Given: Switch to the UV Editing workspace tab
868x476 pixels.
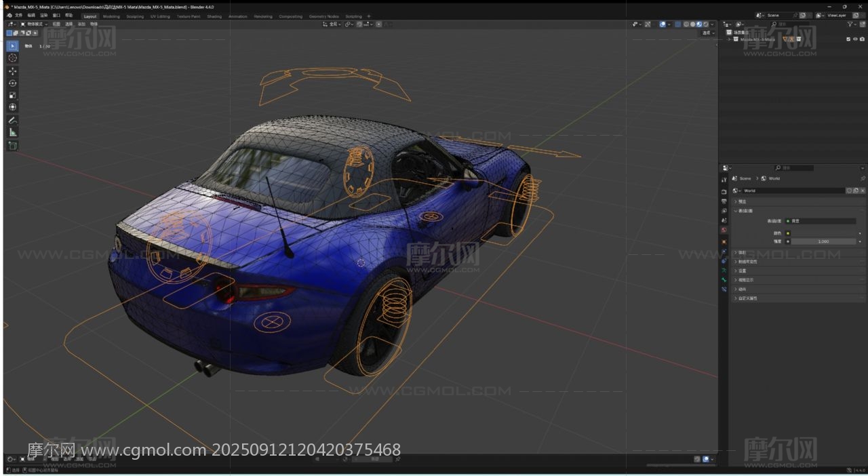Looking at the screenshot, I should 160,16.
